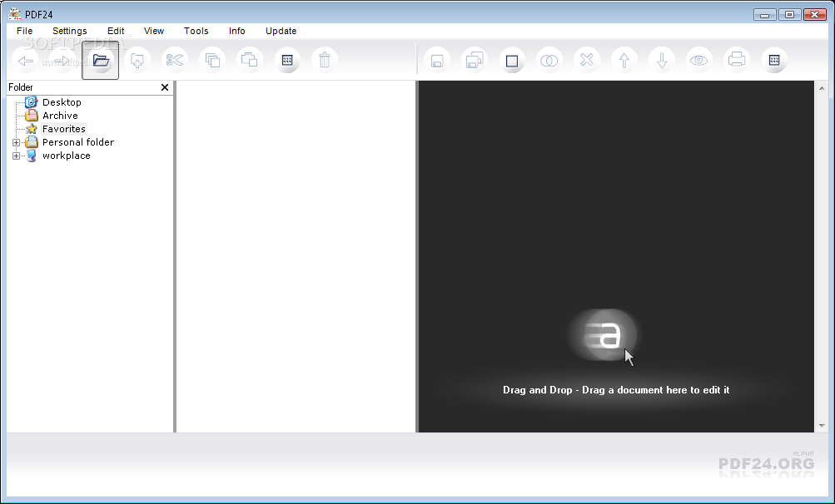Open the Info menu
This screenshot has height=504, width=835.
point(237,31)
